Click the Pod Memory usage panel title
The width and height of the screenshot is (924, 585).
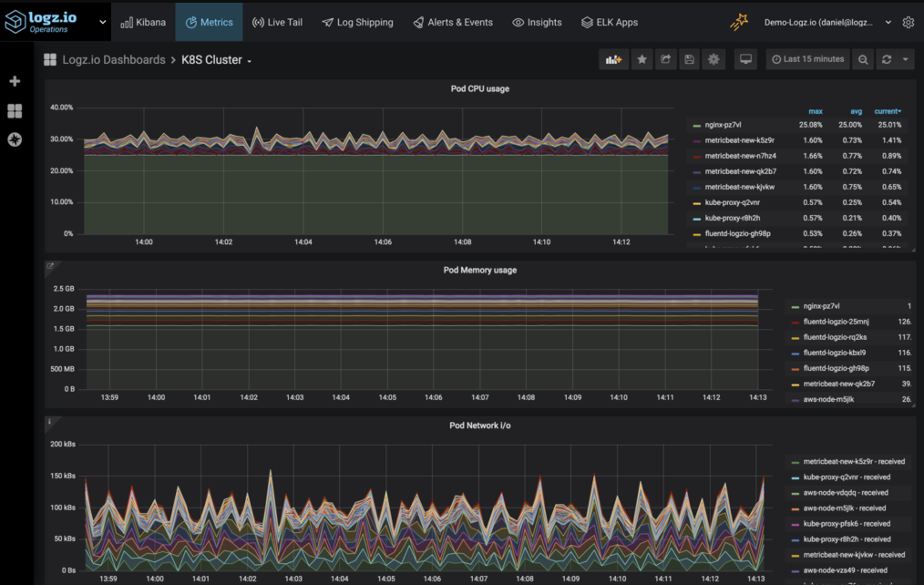(479, 271)
